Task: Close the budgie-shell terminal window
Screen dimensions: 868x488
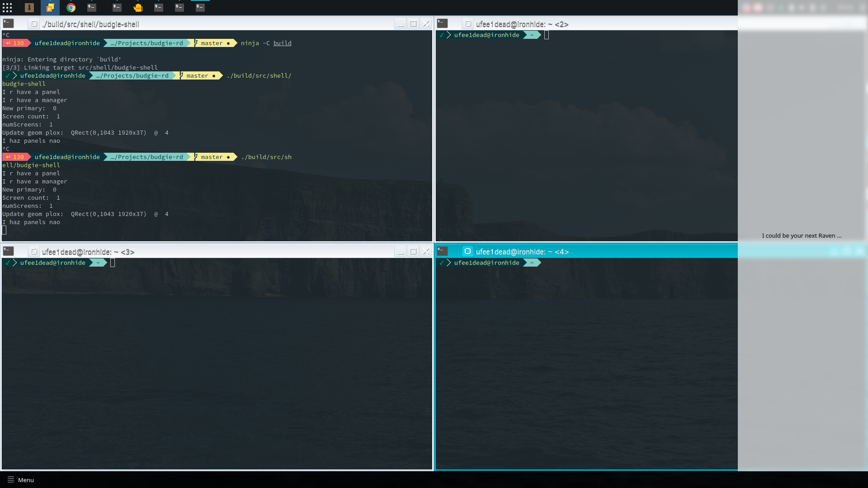Action: point(426,24)
